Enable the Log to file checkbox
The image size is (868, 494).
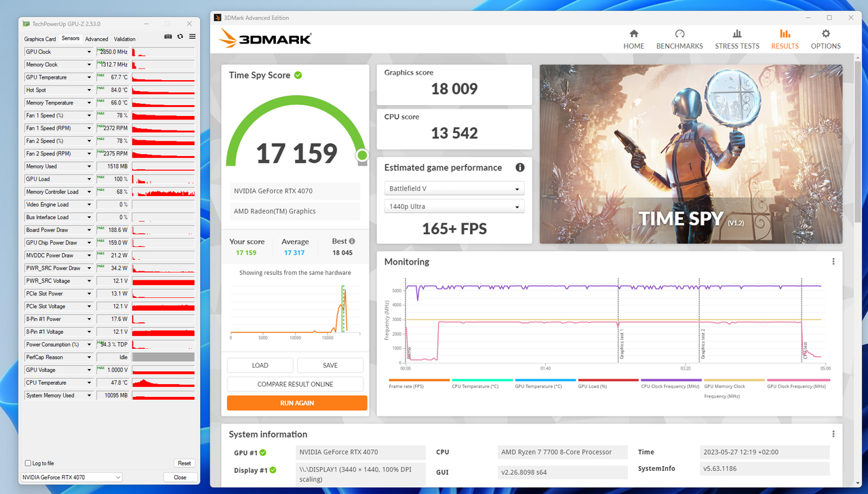point(27,463)
